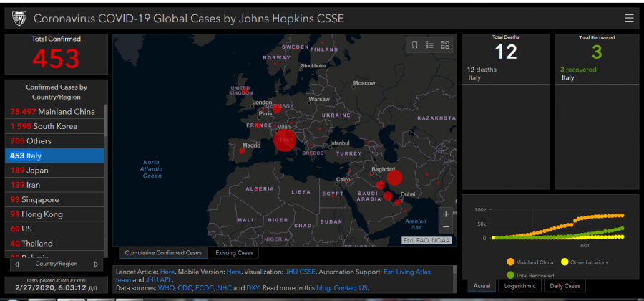Switch to the Existing Cases tab
The height and width of the screenshot is (301, 644).
[x=234, y=253]
